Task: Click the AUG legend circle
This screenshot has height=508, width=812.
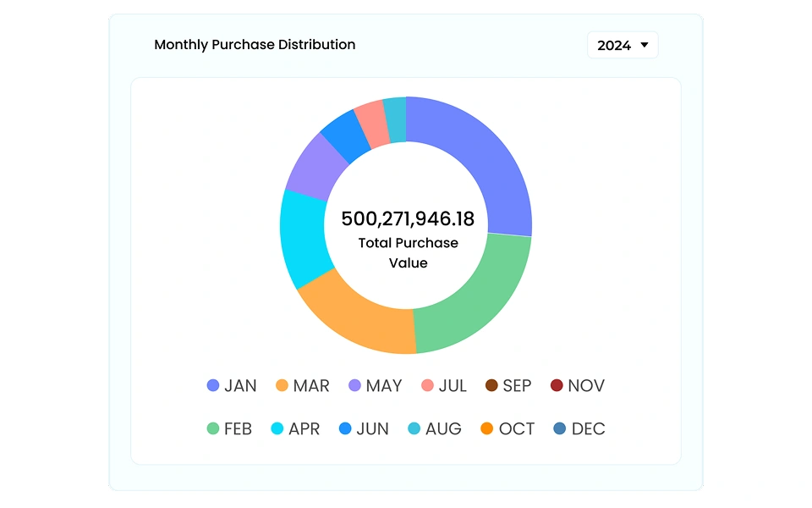Action: coord(414,429)
